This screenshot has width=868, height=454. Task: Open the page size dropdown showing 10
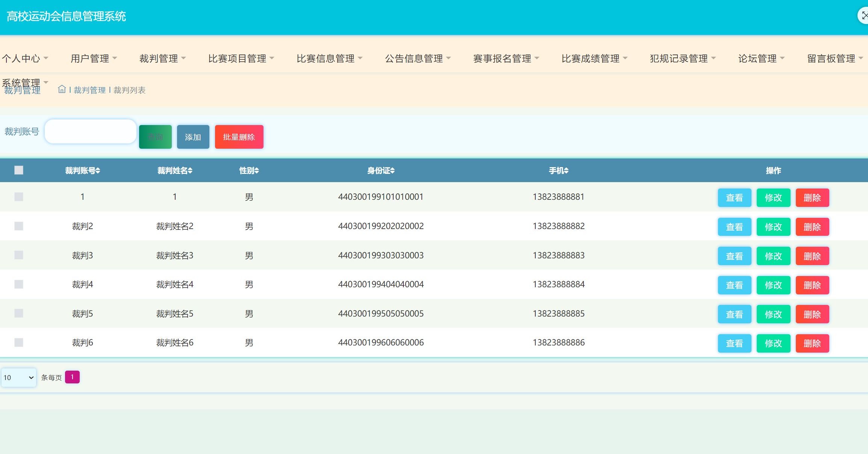point(19,377)
